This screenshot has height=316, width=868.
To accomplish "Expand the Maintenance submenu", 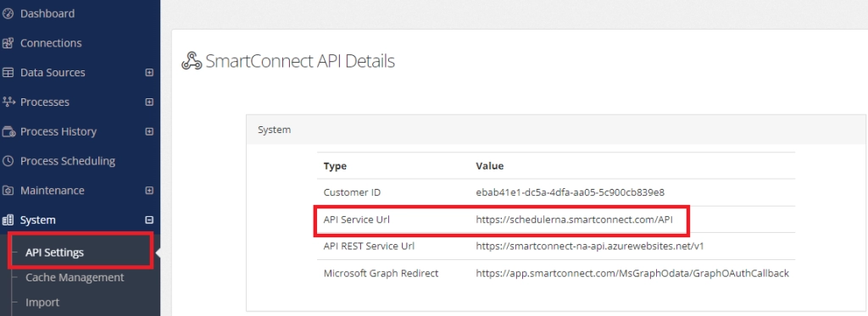I will point(149,191).
